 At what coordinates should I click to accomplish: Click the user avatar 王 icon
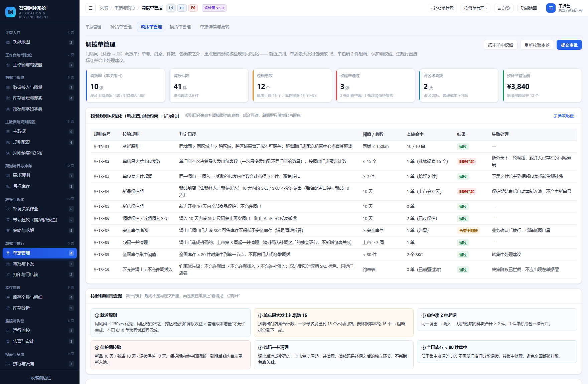[x=551, y=8]
